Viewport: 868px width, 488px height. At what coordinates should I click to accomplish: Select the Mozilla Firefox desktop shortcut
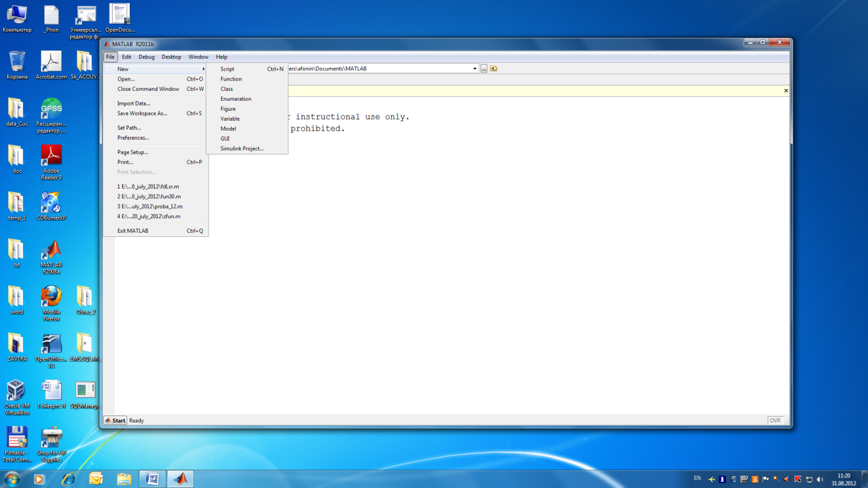[51, 304]
